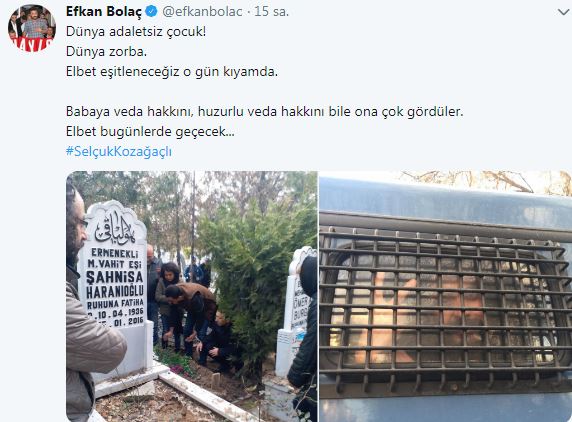Click the blue verified badge icon
The image size is (572, 422).
pyautogui.click(x=151, y=11)
